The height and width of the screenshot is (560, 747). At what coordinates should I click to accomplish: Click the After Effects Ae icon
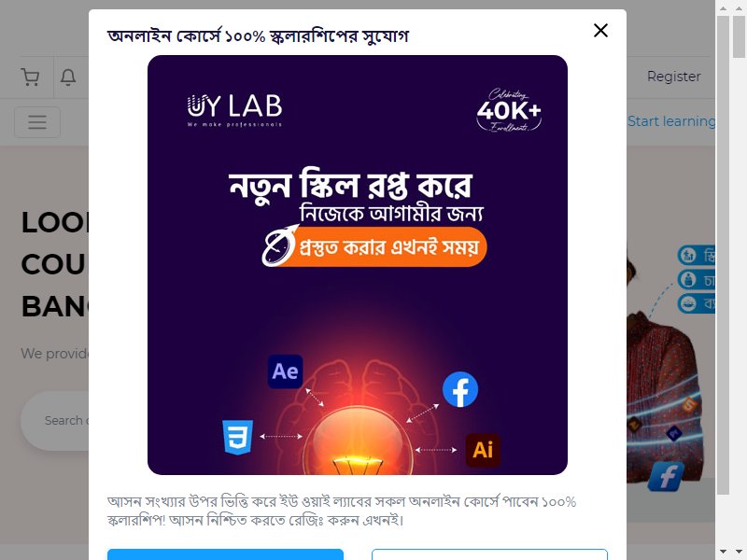[x=286, y=371]
